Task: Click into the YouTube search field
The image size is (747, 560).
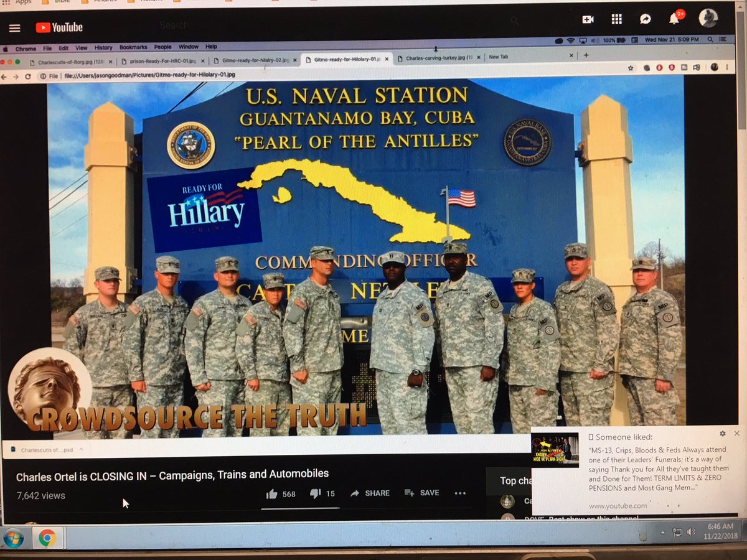Action: (311, 26)
